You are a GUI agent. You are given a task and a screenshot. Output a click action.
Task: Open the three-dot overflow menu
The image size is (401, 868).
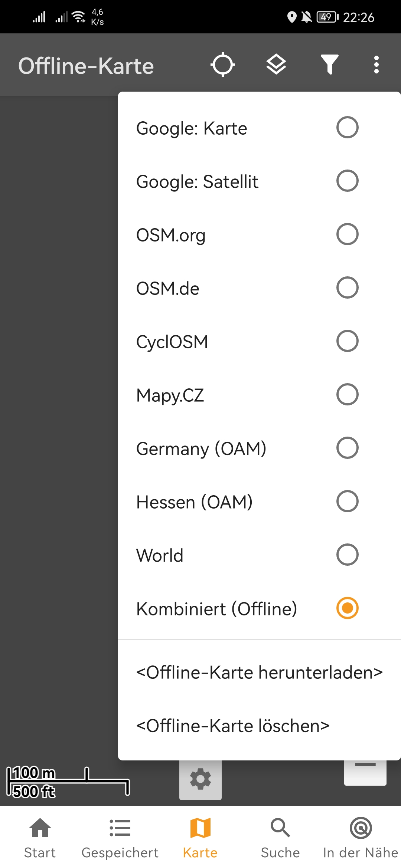(x=376, y=65)
